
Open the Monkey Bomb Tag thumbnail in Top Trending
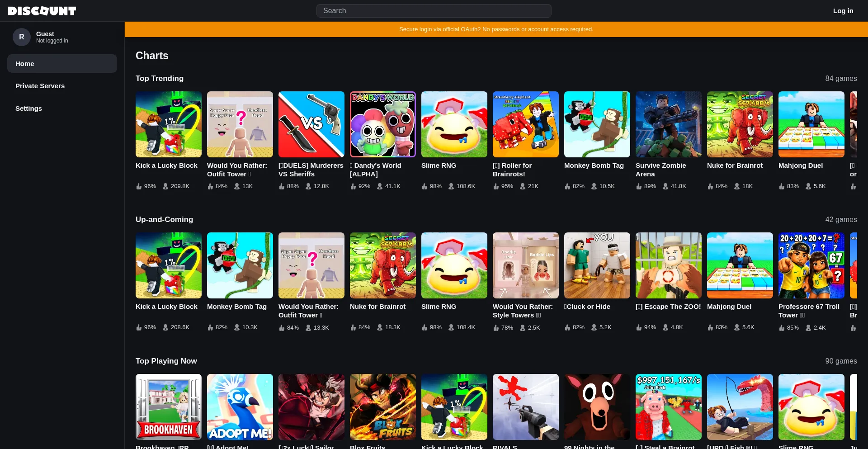click(x=597, y=124)
